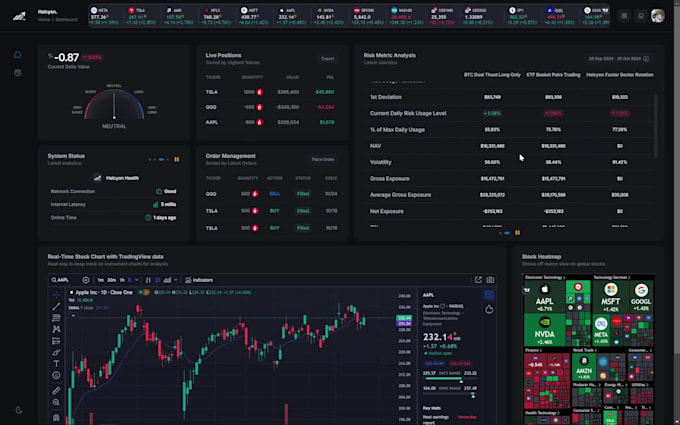Set chart interval to 1h
680x425 pixels.
[122, 280]
